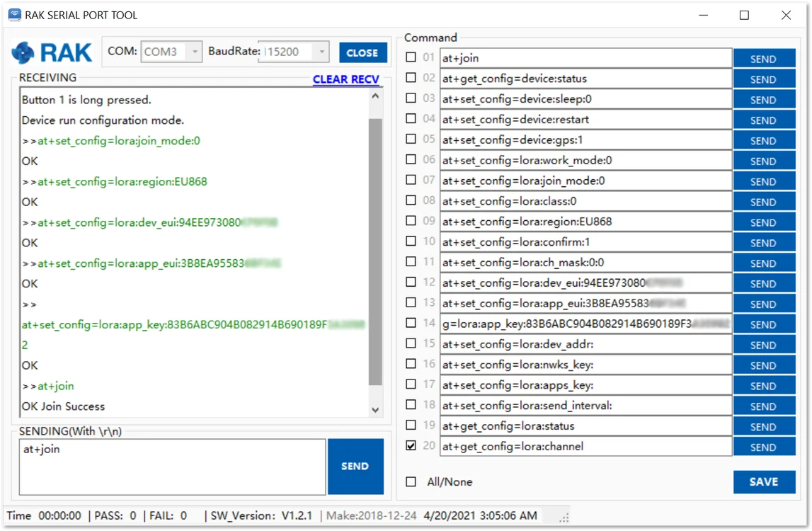Send command 10 lora:confirm:1

pyautogui.click(x=764, y=242)
